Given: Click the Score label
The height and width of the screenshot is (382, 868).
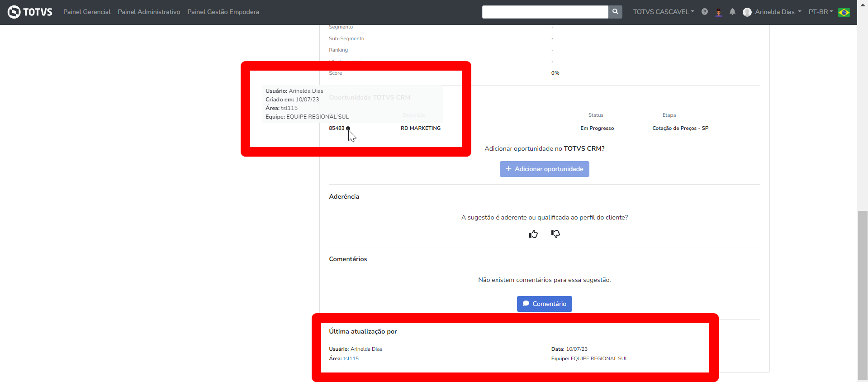Looking at the screenshot, I should pos(336,73).
